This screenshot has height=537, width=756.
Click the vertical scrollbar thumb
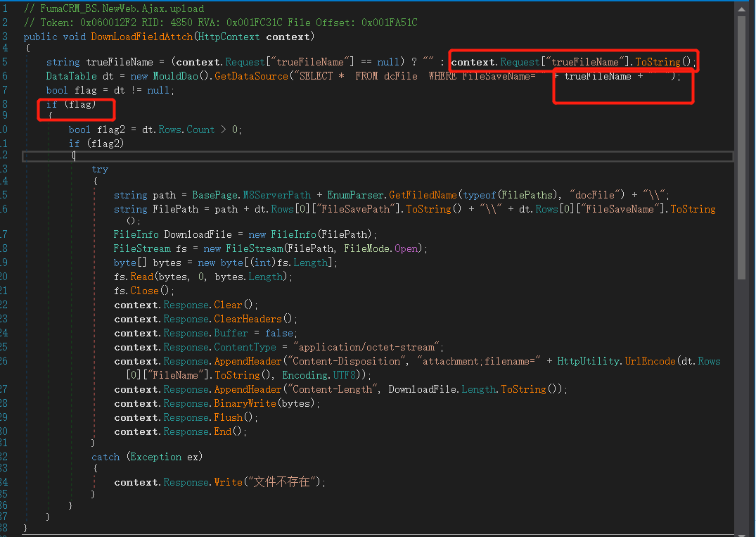click(x=741, y=147)
